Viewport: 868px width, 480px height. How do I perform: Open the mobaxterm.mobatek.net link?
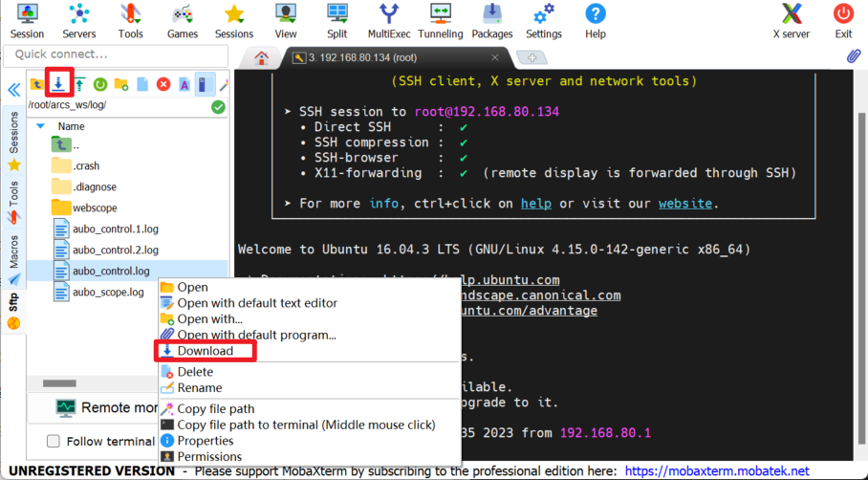717,471
